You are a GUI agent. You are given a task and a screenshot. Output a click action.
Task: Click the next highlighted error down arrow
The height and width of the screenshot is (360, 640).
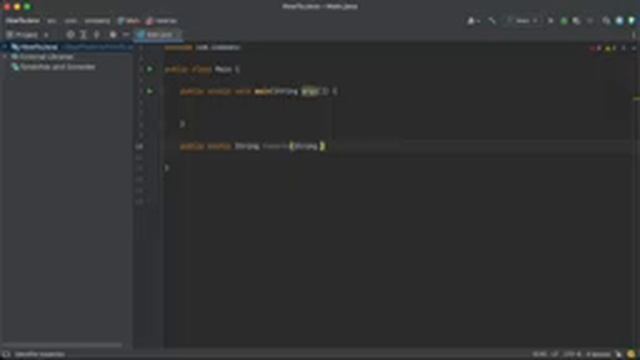(633, 48)
